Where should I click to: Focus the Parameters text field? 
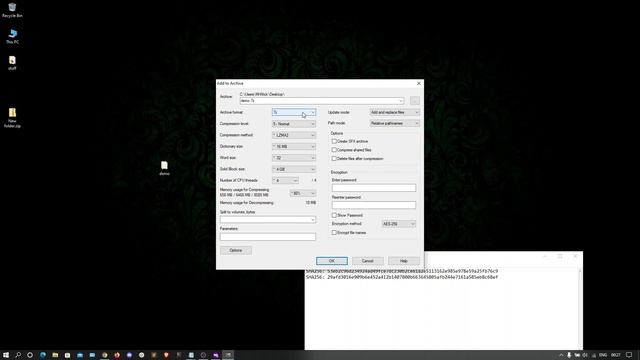coord(268,237)
